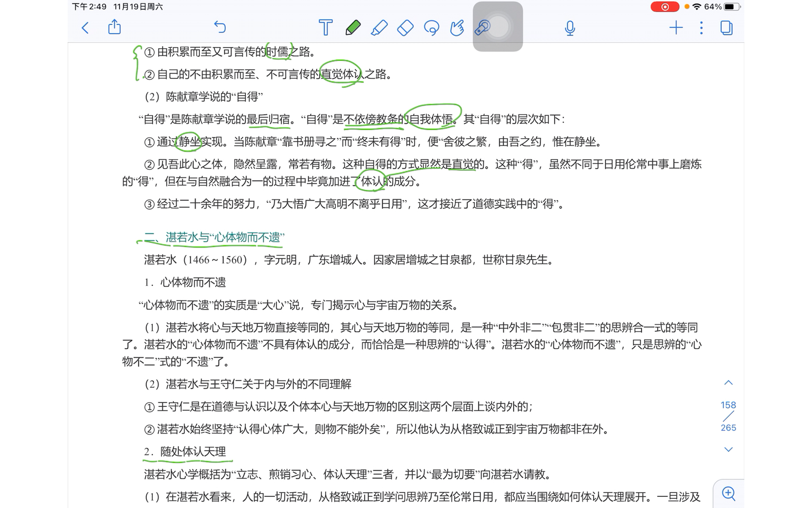Screen dimensions: 812x508
Task: Select the Text tool
Action: coord(326,28)
